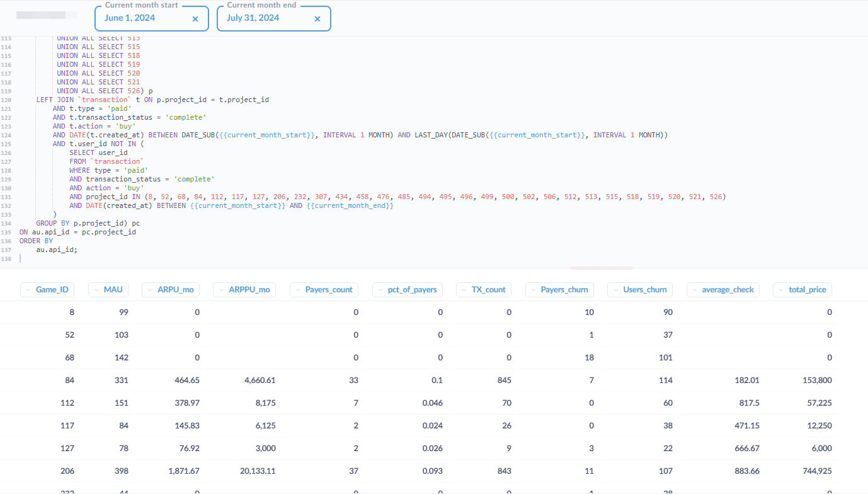868x494 pixels.
Task: Open the average_check column header menu
Action: point(723,290)
